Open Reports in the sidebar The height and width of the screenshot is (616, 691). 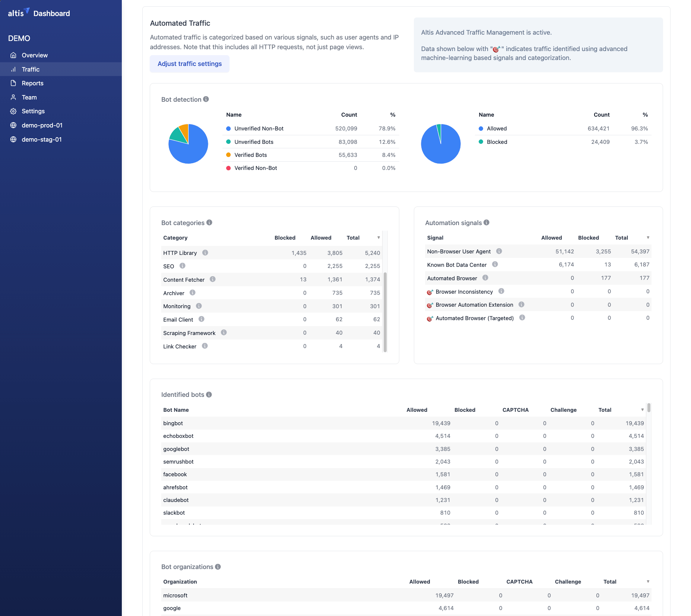click(61, 83)
